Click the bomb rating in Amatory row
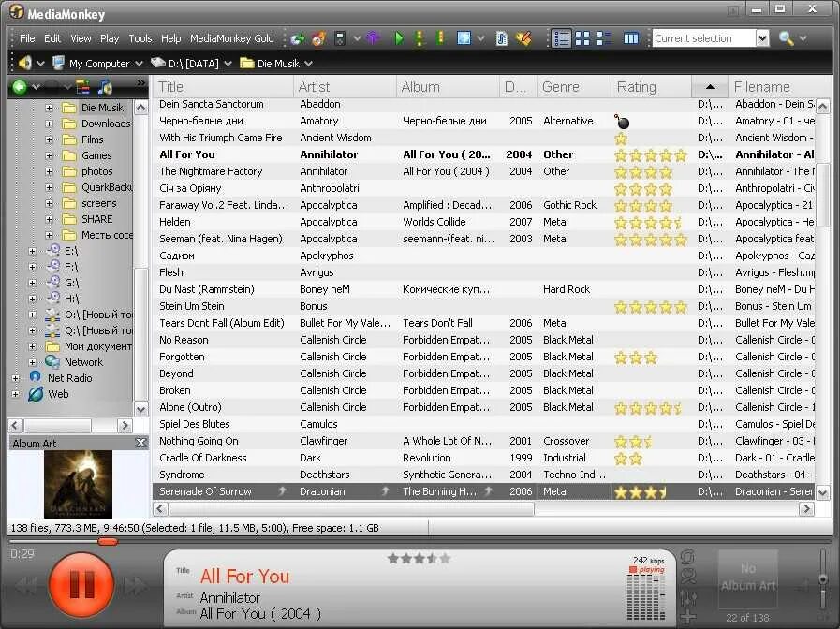Image resolution: width=840 pixels, height=629 pixels. click(x=622, y=122)
